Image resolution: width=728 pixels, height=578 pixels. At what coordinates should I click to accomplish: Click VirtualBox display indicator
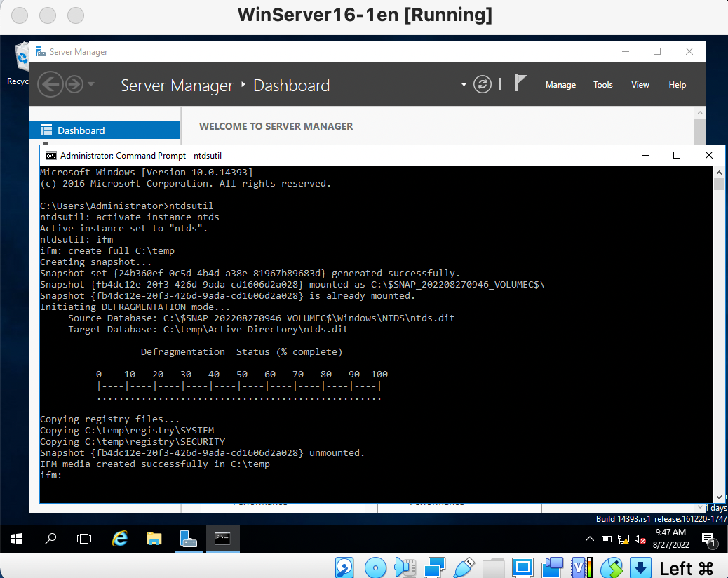click(523, 567)
